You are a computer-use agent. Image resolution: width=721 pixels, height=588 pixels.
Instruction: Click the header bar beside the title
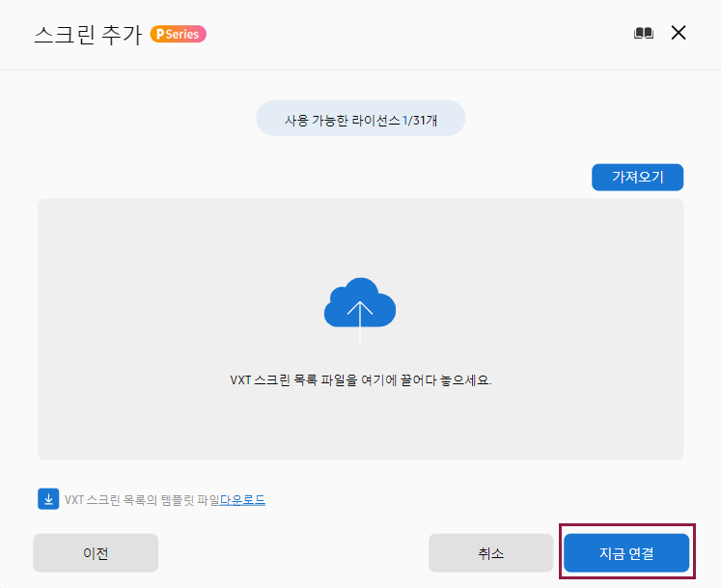(414, 35)
